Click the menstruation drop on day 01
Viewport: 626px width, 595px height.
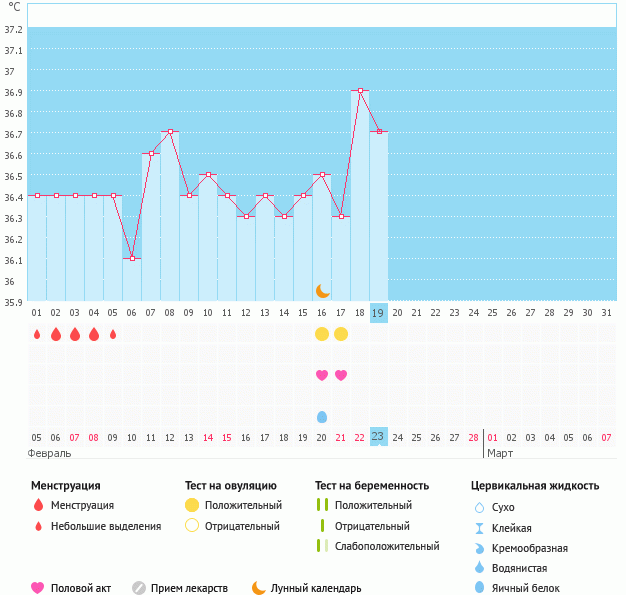37,334
